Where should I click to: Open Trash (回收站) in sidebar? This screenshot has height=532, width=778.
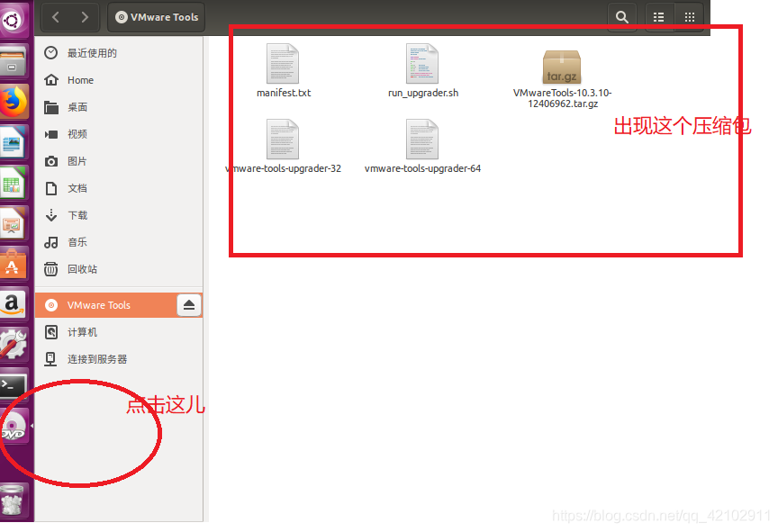(119, 269)
